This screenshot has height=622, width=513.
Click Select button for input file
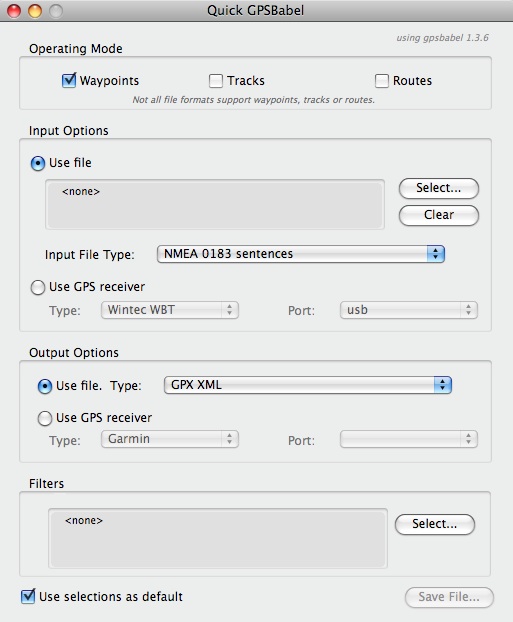tap(439, 188)
